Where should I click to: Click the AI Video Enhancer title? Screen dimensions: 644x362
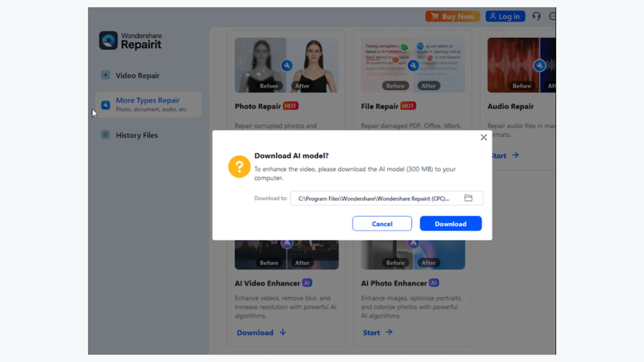coord(267,283)
